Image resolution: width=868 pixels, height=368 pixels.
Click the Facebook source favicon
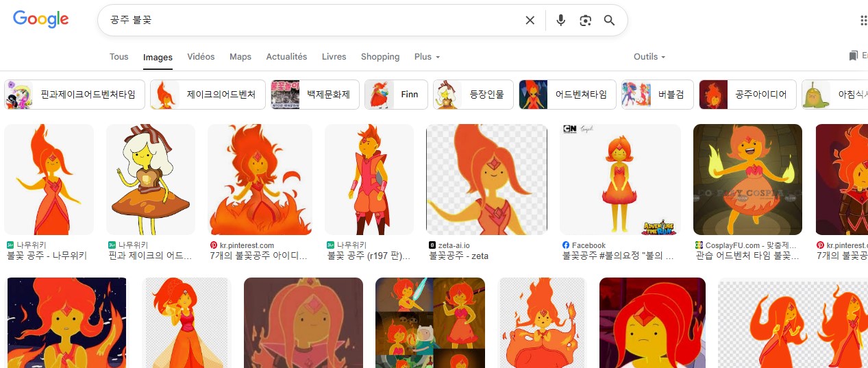pyautogui.click(x=566, y=245)
